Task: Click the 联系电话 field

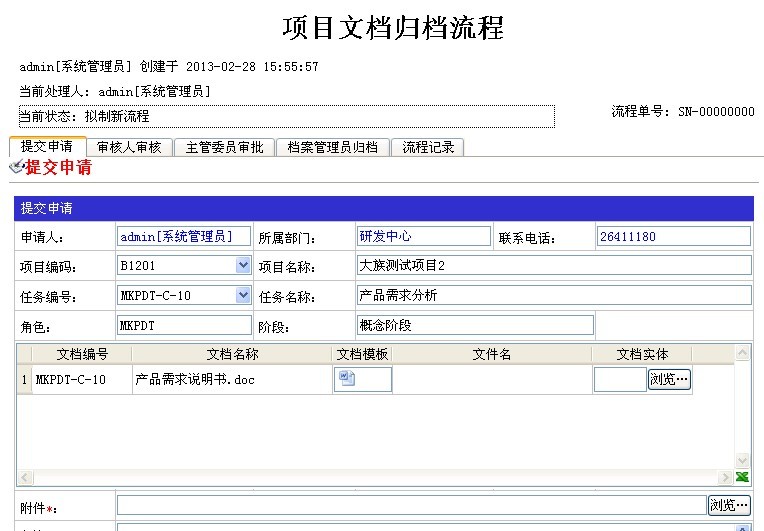Action: coord(672,236)
